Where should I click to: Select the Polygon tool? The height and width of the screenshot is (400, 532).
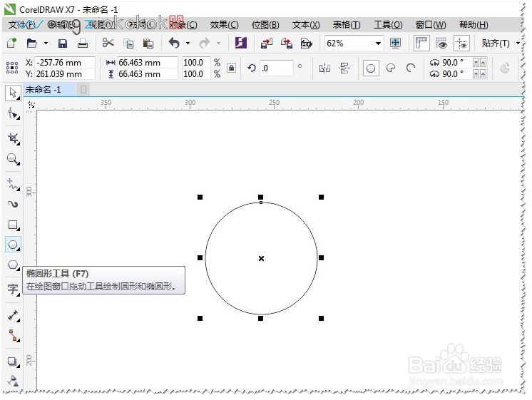[x=14, y=265]
